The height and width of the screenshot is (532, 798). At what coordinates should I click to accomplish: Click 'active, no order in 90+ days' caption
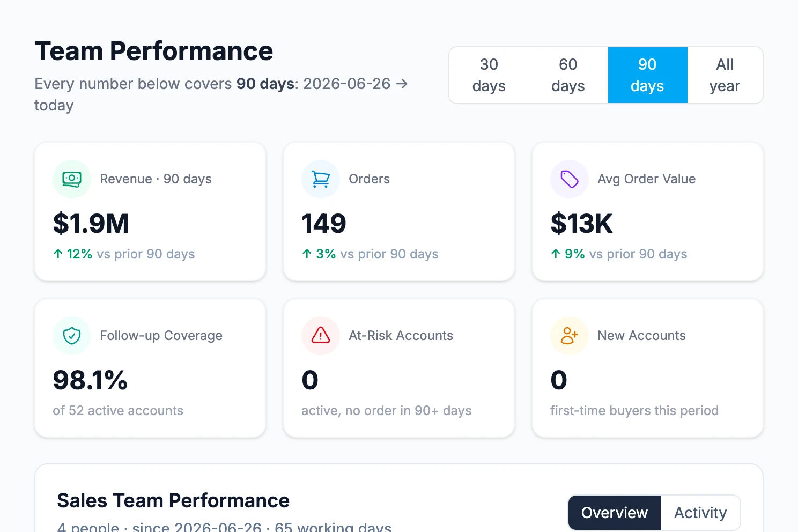387,411
